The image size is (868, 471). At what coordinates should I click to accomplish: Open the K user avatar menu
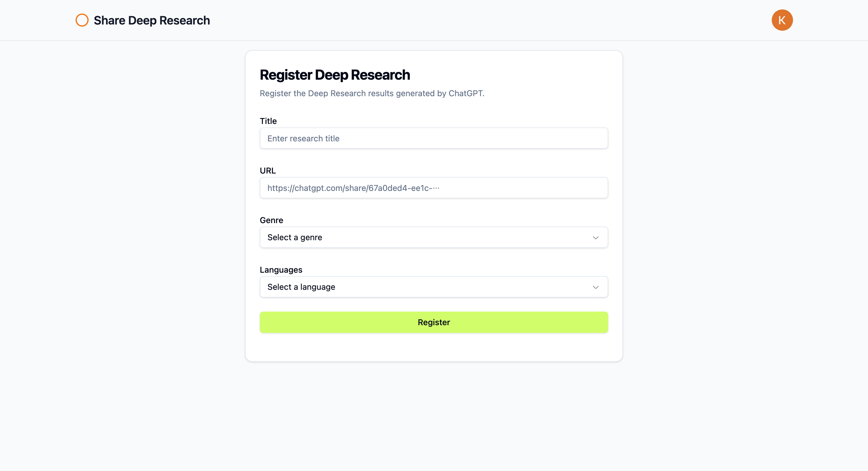coord(782,20)
